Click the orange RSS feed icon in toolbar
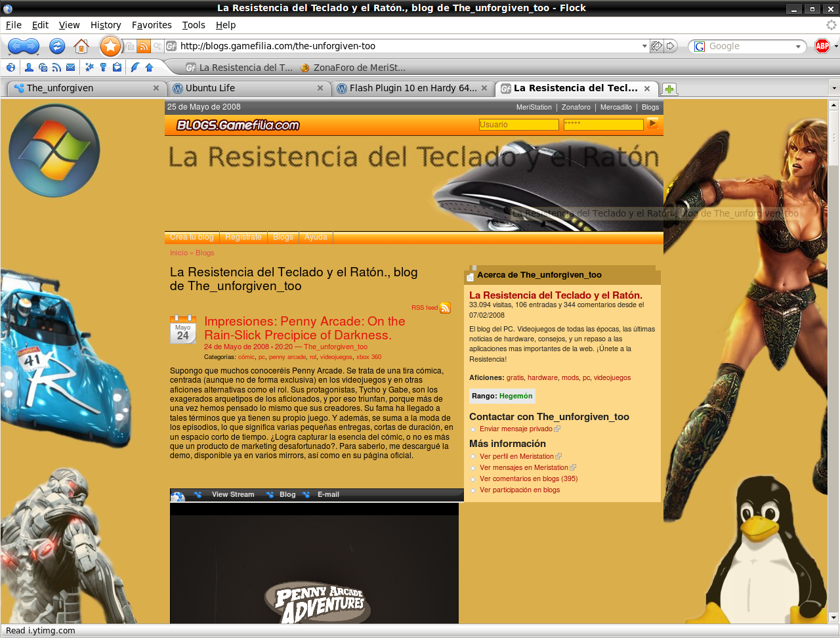 [144, 46]
